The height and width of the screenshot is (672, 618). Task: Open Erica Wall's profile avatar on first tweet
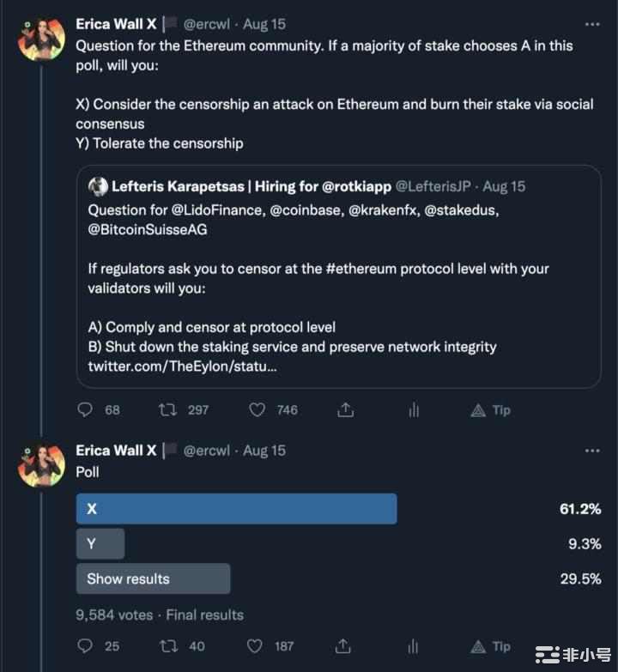pos(42,39)
